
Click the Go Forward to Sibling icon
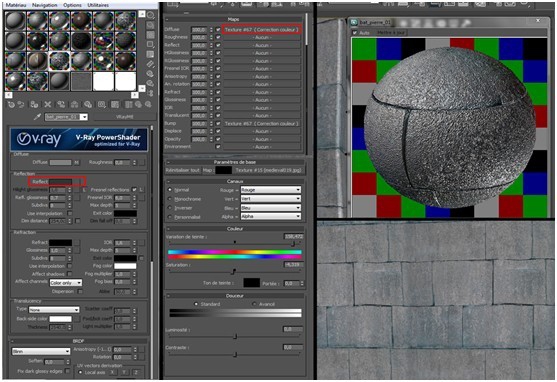[x=148, y=104]
